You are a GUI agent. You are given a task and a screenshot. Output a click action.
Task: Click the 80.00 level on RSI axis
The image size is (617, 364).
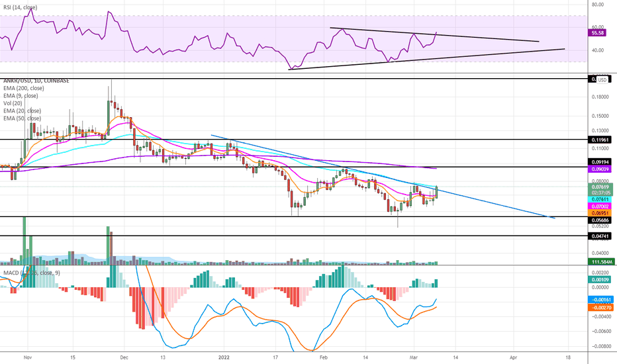click(598, 5)
